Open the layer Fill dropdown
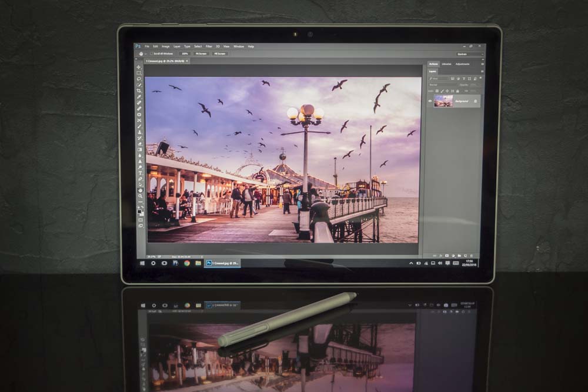The height and width of the screenshot is (392, 588). point(475,91)
